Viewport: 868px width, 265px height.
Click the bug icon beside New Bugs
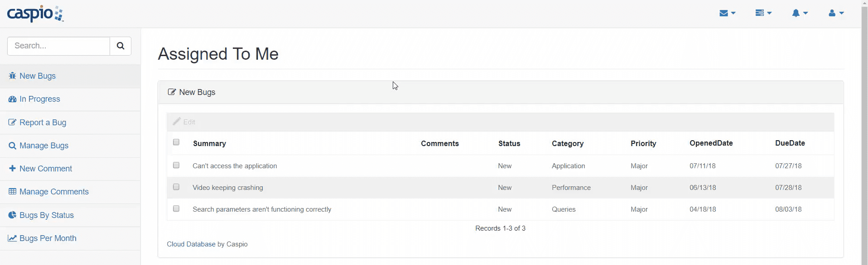[12, 76]
